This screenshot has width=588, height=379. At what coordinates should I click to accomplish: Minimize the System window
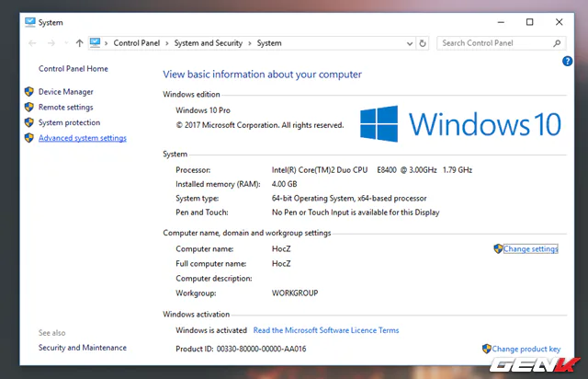pos(501,22)
